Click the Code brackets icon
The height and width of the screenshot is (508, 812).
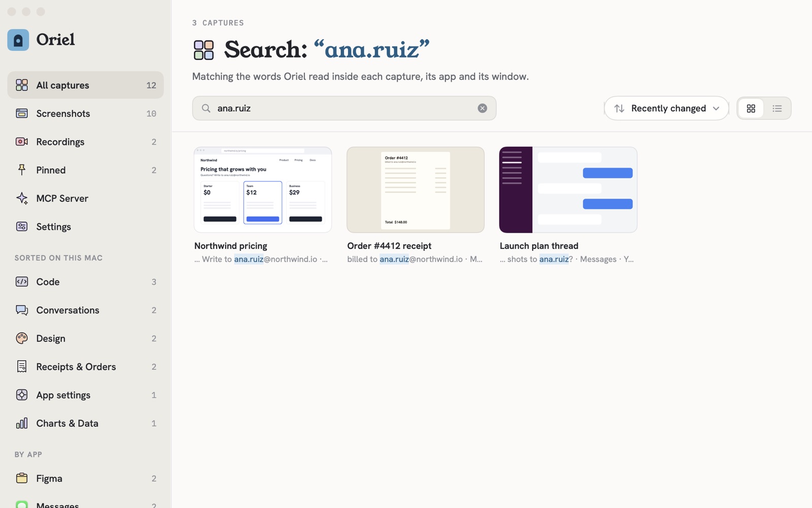22,281
